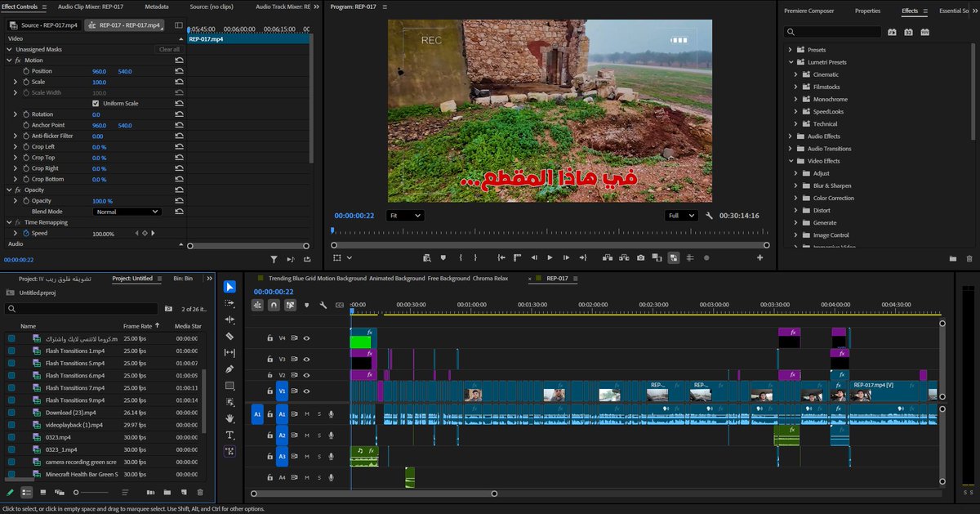The height and width of the screenshot is (514, 980).
Task: Click Go to In point button
Action: tap(501, 257)
